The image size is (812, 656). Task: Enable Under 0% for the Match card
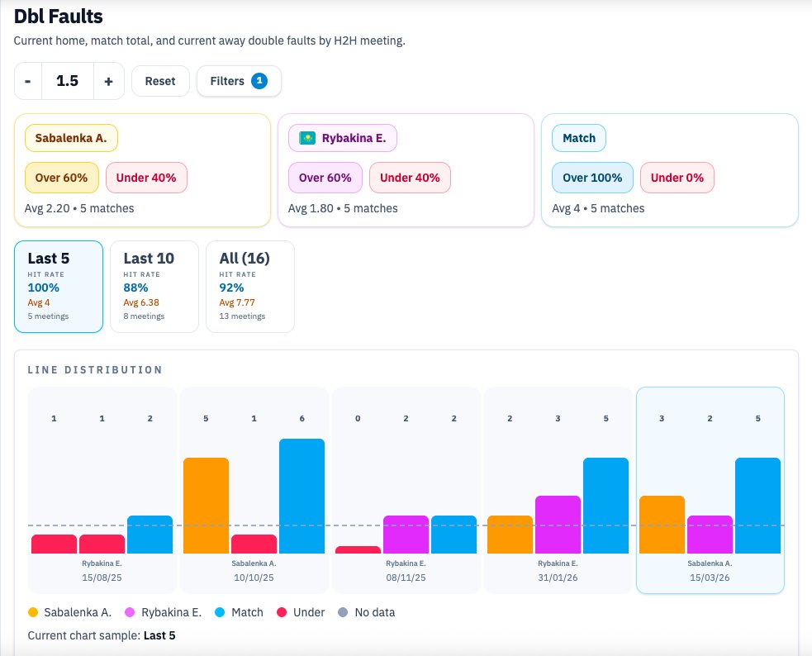pos(677,178)
